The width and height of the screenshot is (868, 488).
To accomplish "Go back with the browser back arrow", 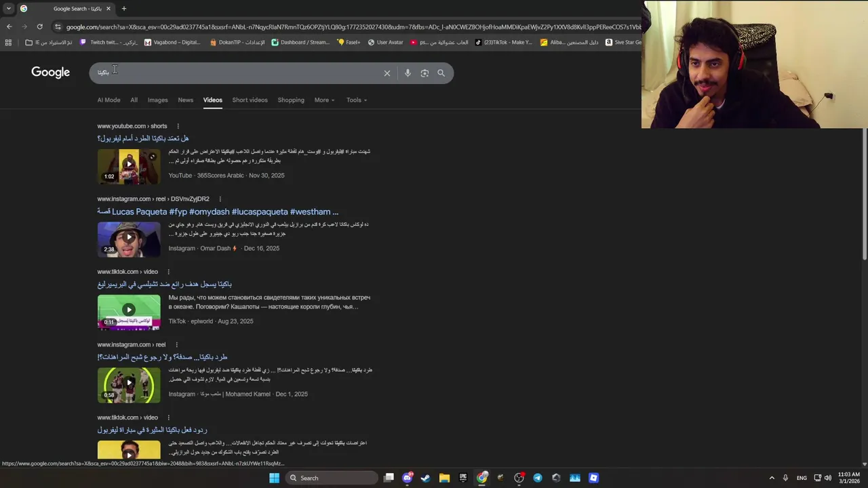I will tap(9, 26).
